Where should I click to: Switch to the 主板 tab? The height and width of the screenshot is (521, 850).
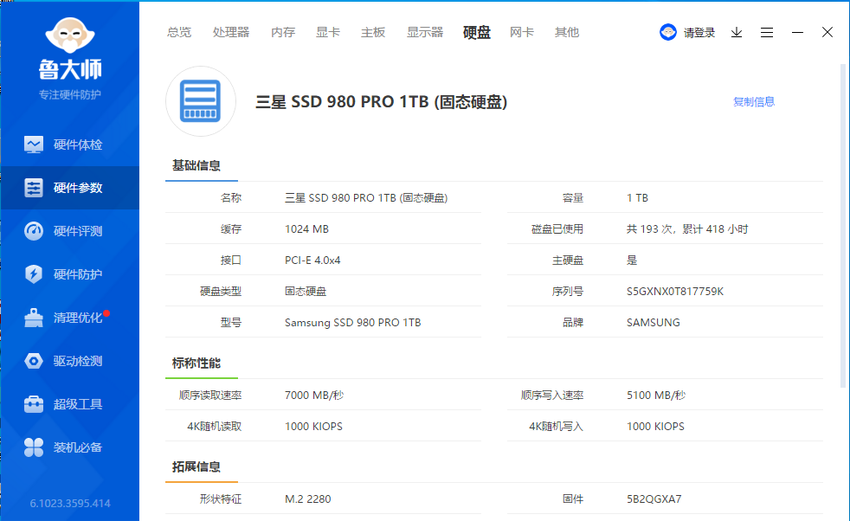tap(373, 33)
